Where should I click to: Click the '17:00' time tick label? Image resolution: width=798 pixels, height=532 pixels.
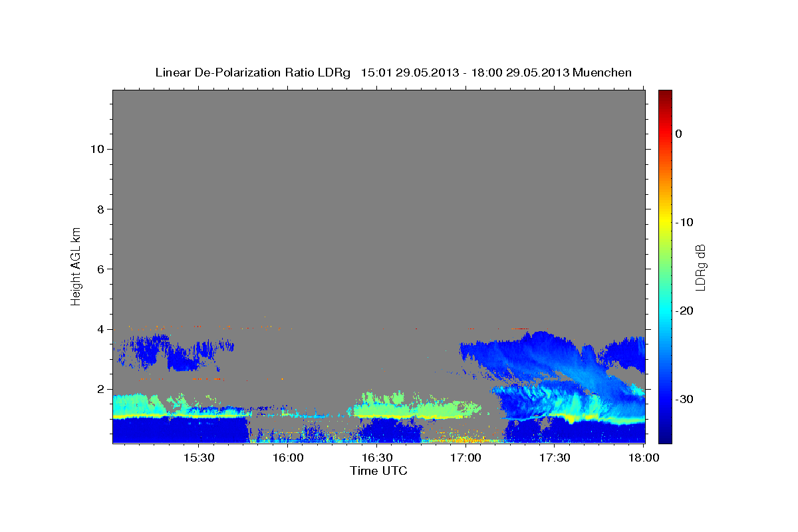point(465,458)
